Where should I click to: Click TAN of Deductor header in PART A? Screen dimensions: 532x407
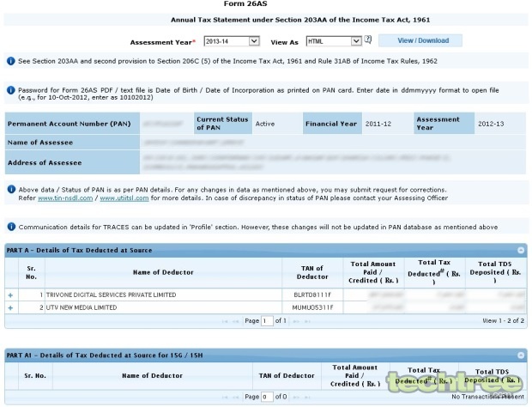pos(312,272)
